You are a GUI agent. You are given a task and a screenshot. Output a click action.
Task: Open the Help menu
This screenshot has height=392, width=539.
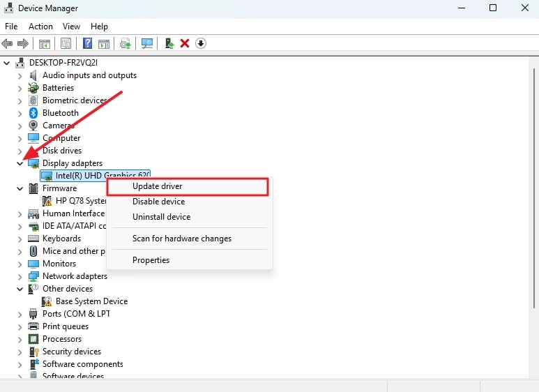pos(99,27)
